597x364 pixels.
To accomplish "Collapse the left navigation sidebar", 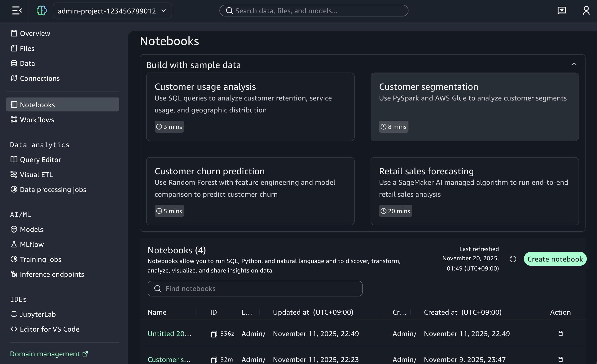I will [x=17, y=11].
